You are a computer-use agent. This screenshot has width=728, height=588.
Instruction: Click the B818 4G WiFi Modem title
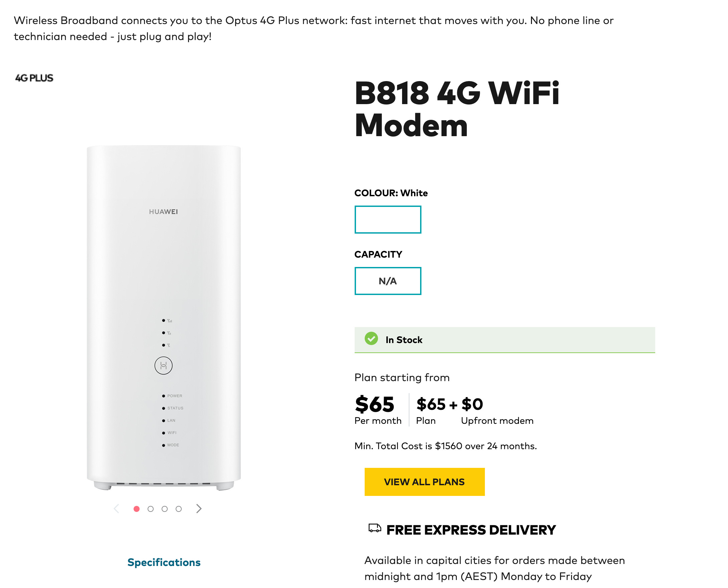point(457,109)
